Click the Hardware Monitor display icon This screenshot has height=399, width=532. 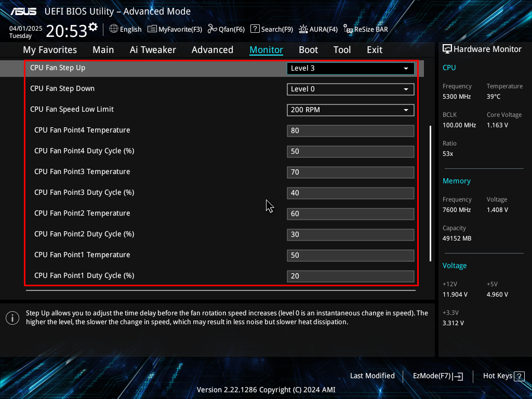[x=447, y=49]
